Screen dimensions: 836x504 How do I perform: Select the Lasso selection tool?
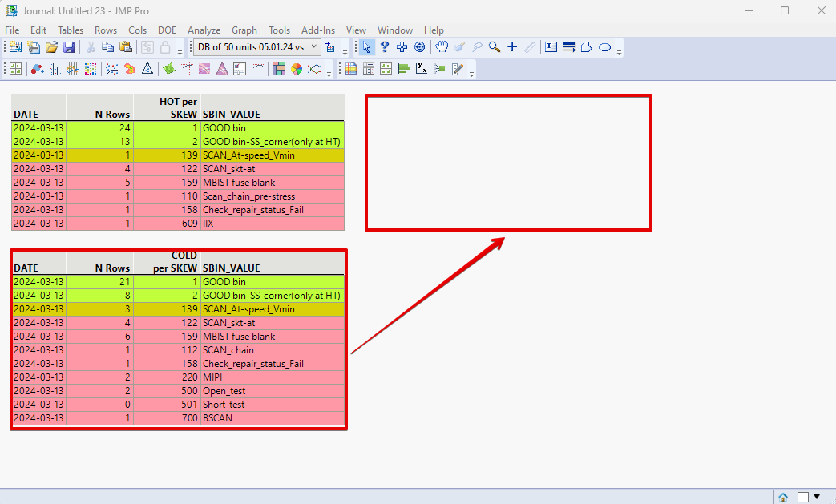pos(476,46)
